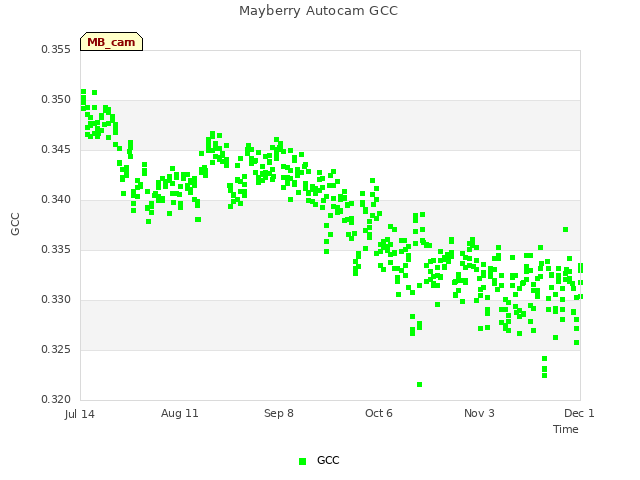
Task: Click the Dec 1 x-axis label
Action: [x=579, y=413]
